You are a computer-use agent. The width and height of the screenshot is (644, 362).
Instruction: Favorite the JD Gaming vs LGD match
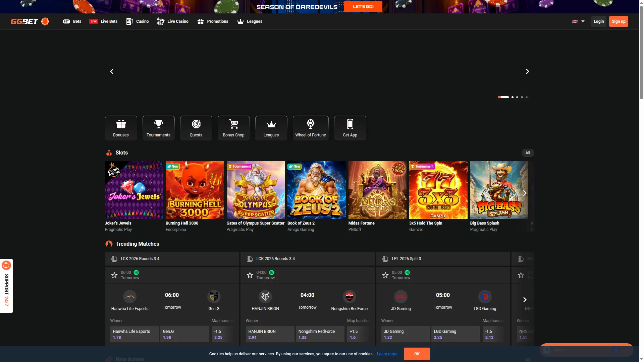[x=385, y=275]
